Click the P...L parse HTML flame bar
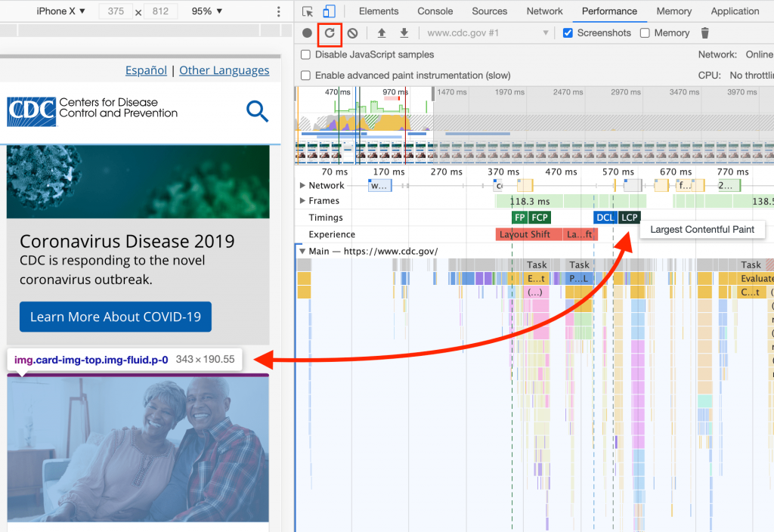The height and width of the screenshot is (532, 774). click(x=578, y=279)
